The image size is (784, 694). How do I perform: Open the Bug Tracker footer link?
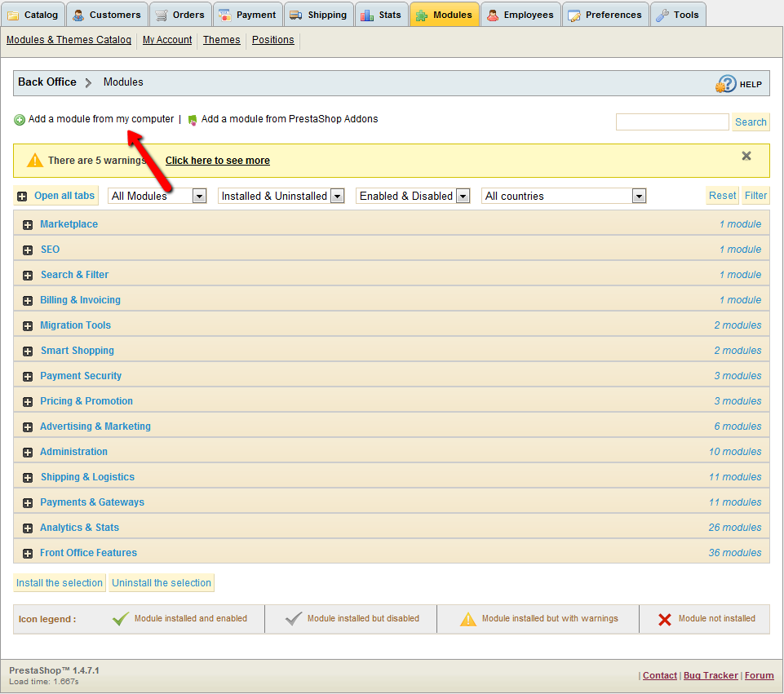[711, 676]
